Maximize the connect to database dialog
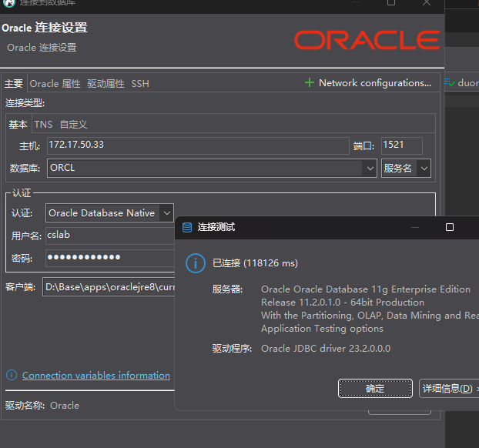This screenshot has height=448, width=479. (391, 3)
